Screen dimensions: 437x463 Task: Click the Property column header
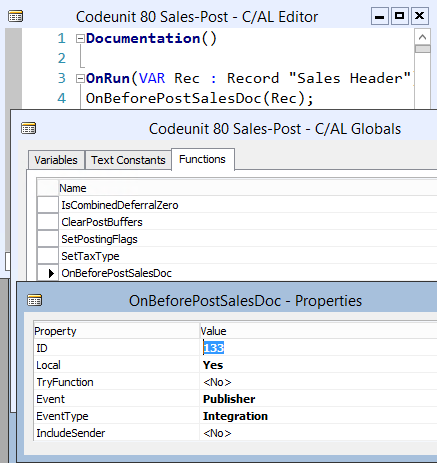pos(117,331)
